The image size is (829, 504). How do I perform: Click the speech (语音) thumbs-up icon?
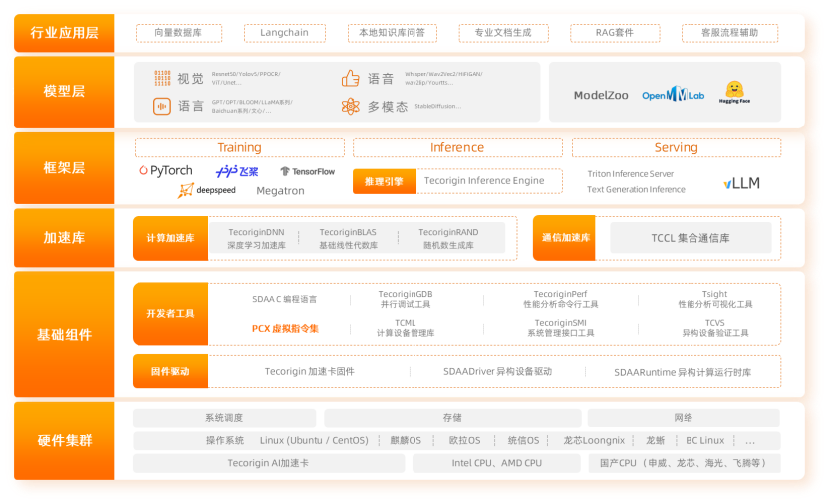[350, 78]
